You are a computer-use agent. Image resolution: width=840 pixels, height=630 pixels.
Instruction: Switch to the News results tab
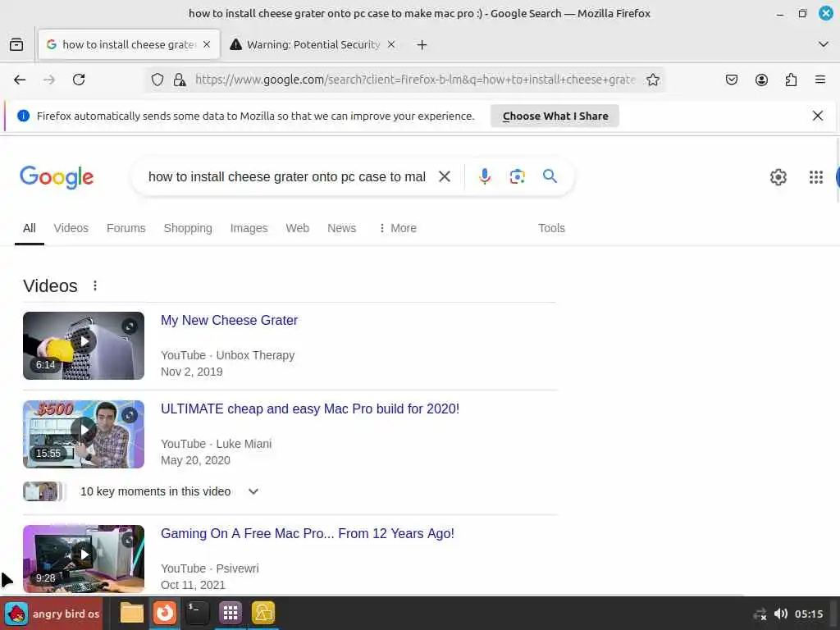(x=341, y=228)
